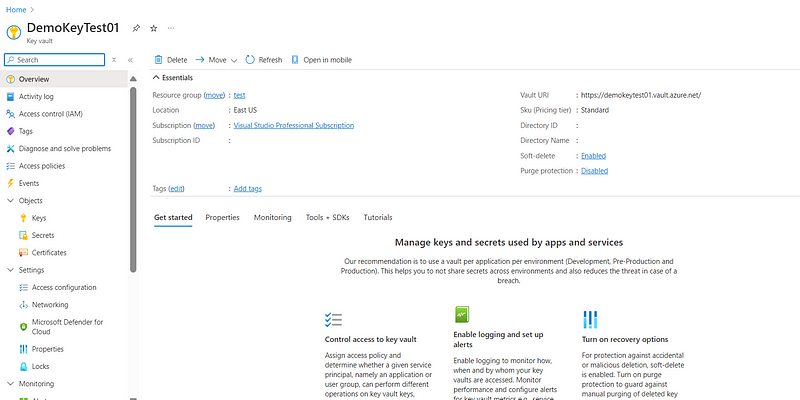Click the Open in mobile icon
Viewport: 800px width, 400px height.
coord(294,60)
